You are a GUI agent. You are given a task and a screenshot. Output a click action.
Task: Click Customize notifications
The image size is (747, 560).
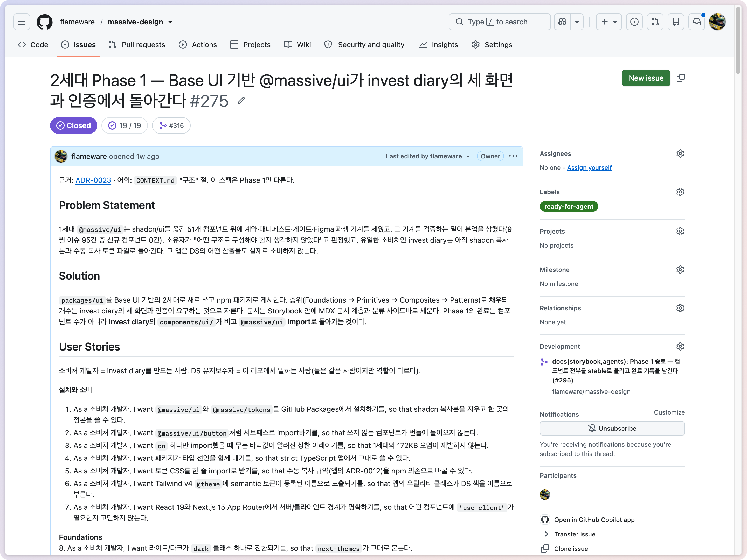click(x=669, y=412)
